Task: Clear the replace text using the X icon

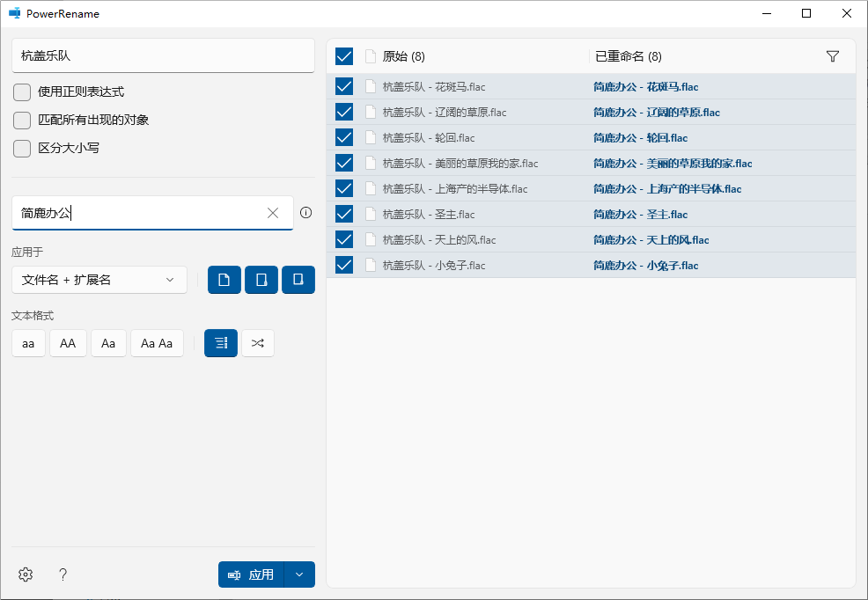Action: (273, 212)
